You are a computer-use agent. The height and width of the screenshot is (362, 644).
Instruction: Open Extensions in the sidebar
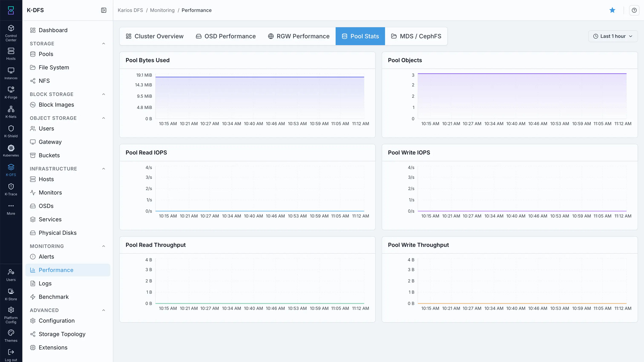click(x=68, y=347)
